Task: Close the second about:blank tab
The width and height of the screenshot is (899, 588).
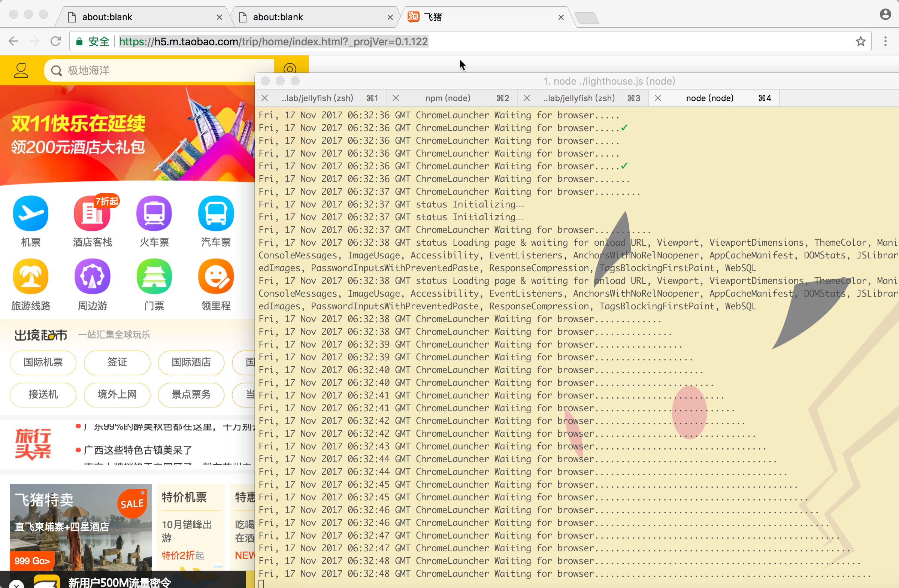Action: click(x=390, y=17)
